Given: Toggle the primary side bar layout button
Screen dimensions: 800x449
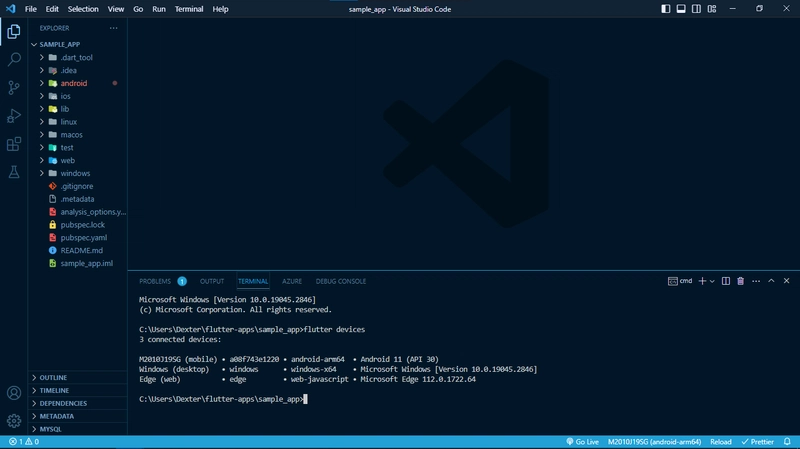Looking at the screenshot, I should (680, 9).
